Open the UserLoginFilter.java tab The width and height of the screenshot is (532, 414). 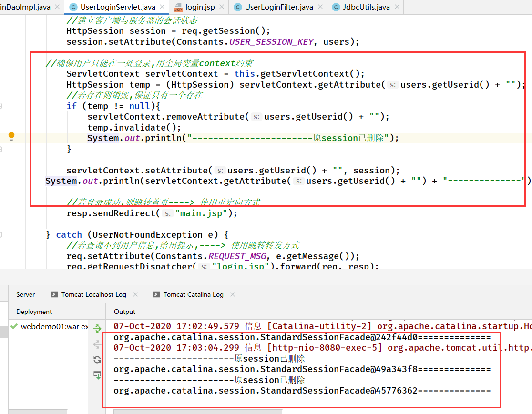(x=278, y=7)
